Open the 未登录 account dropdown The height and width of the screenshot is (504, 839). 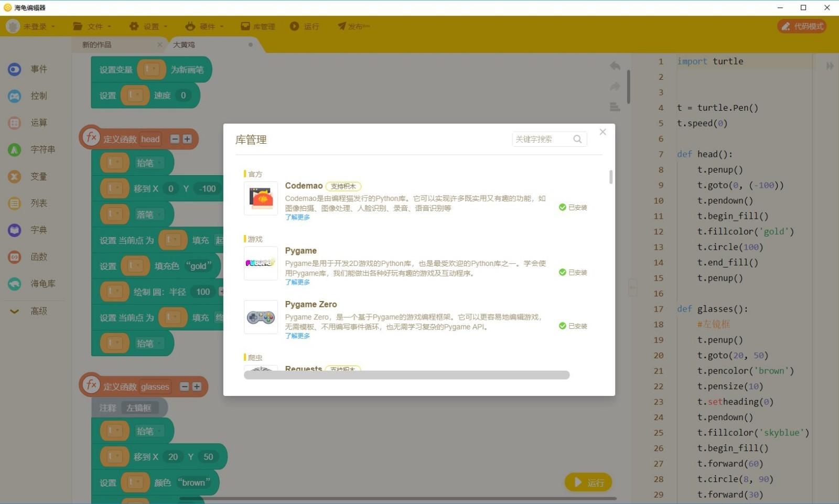(x=30, y=26)
